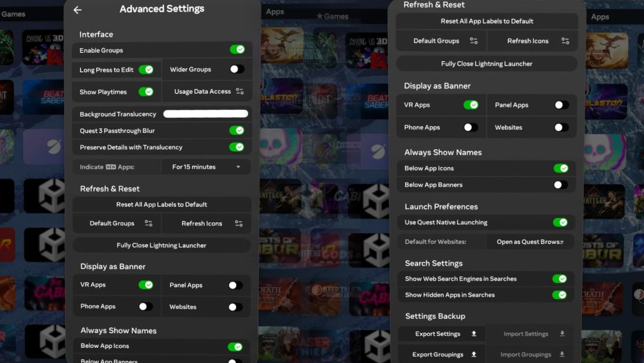644x363 pixels.
Task: Toggle Show Playtimes switch
Action: click(146, 91)
